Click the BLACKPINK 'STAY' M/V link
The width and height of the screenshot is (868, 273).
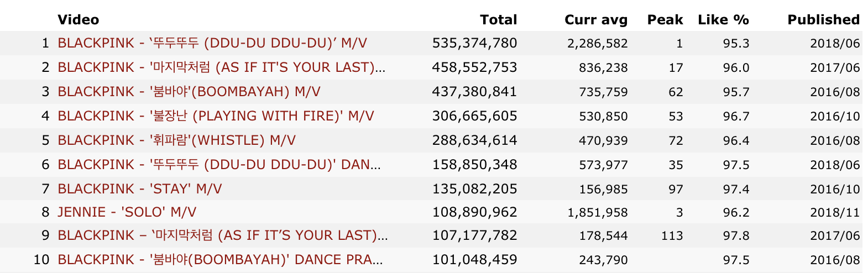(x=139, y=189)
